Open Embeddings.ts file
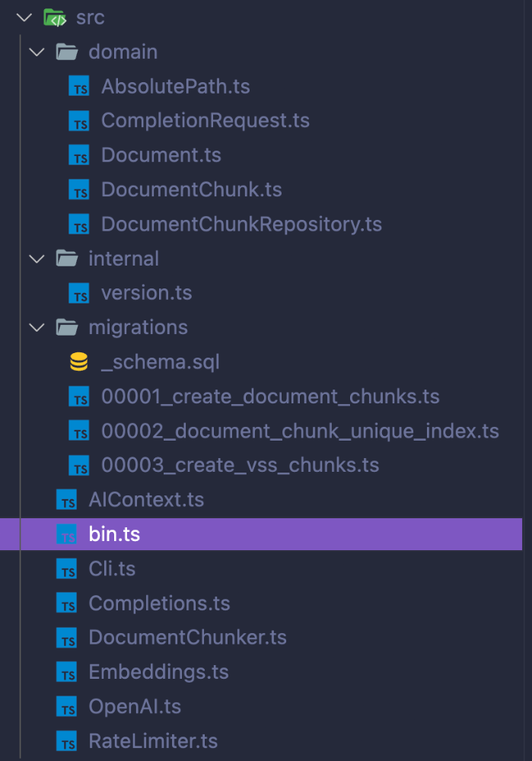The width and height of the screenshot is (532, 761). pos(158,672)
